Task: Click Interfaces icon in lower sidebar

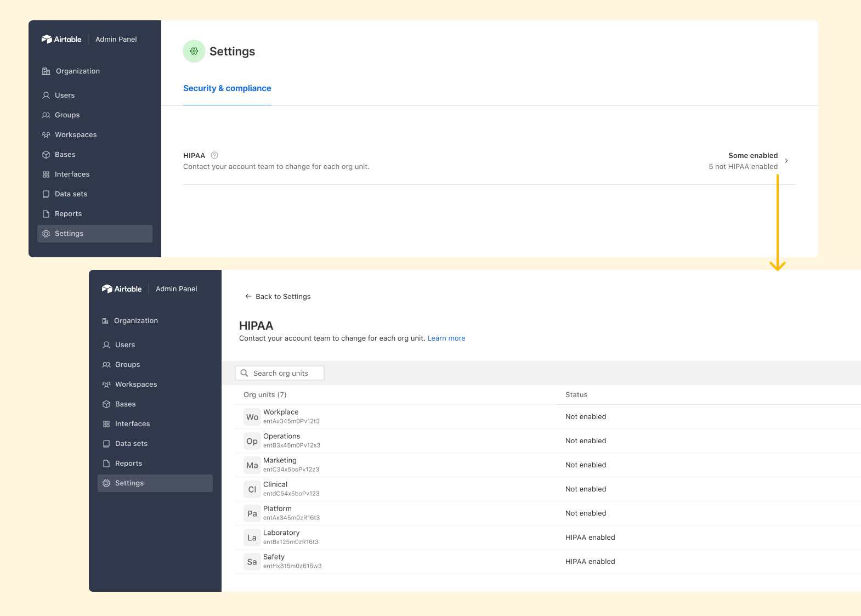Action: tap(106, 424)
